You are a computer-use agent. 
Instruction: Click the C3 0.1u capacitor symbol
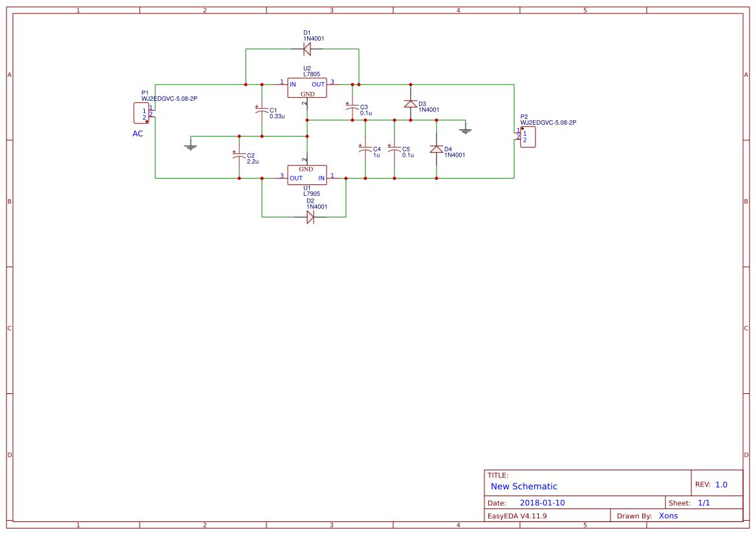[x=352, y=108]
